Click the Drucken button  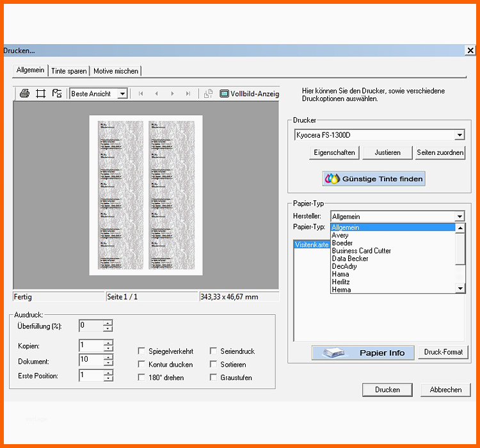pos(387,390)
